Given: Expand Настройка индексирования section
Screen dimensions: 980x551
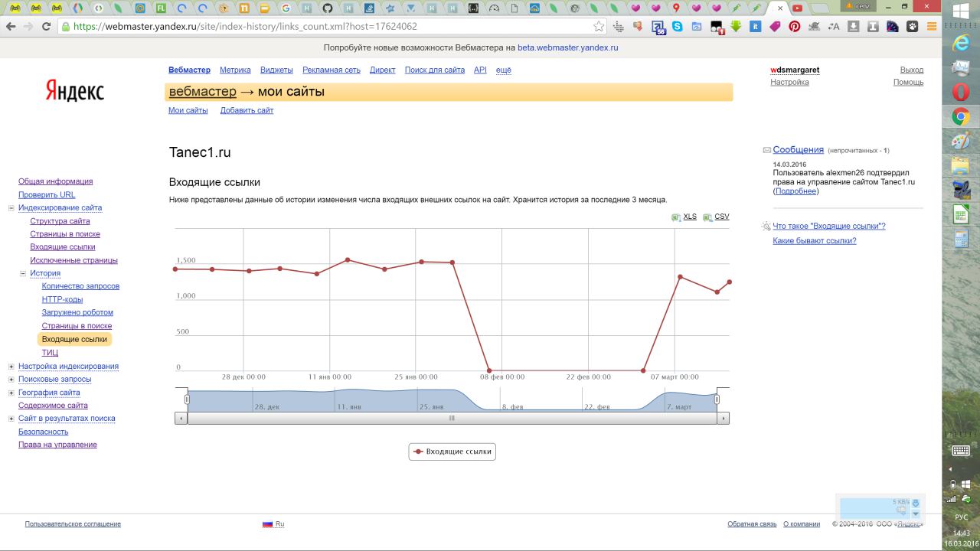Looking at the screenshot, I should [x=11, y=367].
